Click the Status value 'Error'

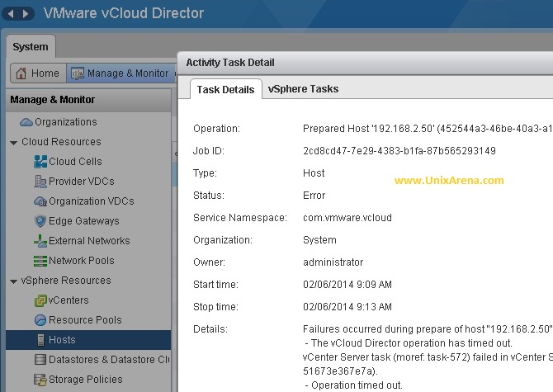[x=314, y=196]
